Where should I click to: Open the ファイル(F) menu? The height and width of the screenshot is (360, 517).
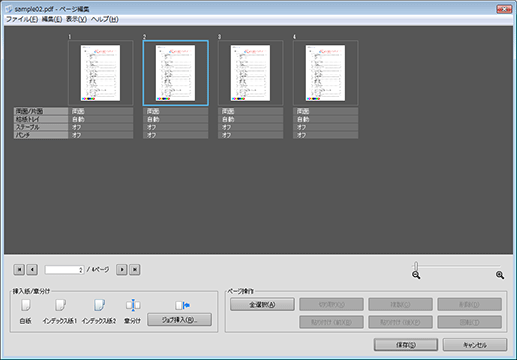(22, 19)
